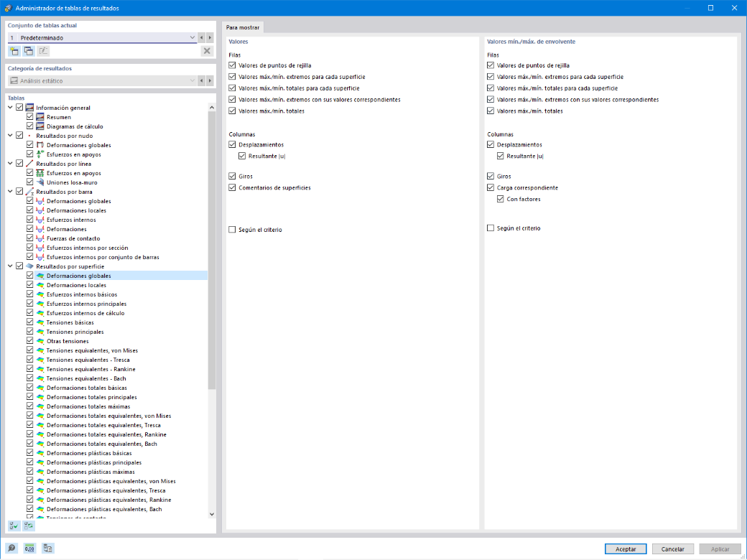Click Esfuerzos en apoyos icon under Resultados por nudo
This screenshot has height=560, width=747.
tap(40, 154)
